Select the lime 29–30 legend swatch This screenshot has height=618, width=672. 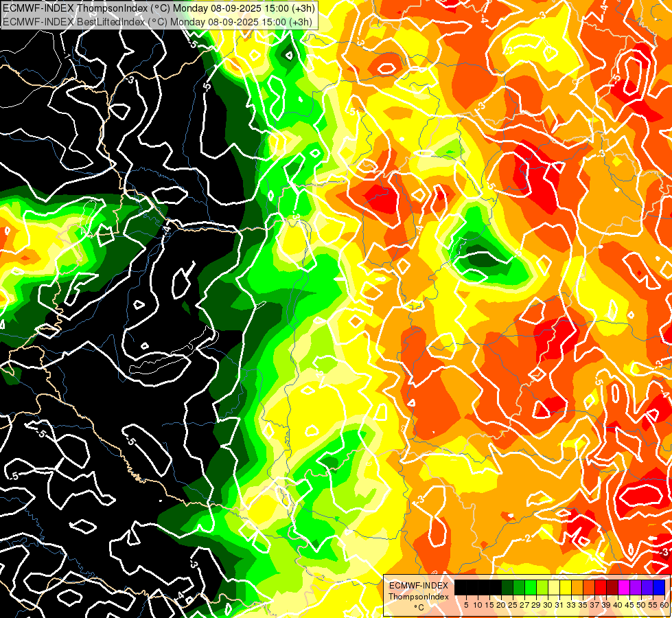coord(542,587)
